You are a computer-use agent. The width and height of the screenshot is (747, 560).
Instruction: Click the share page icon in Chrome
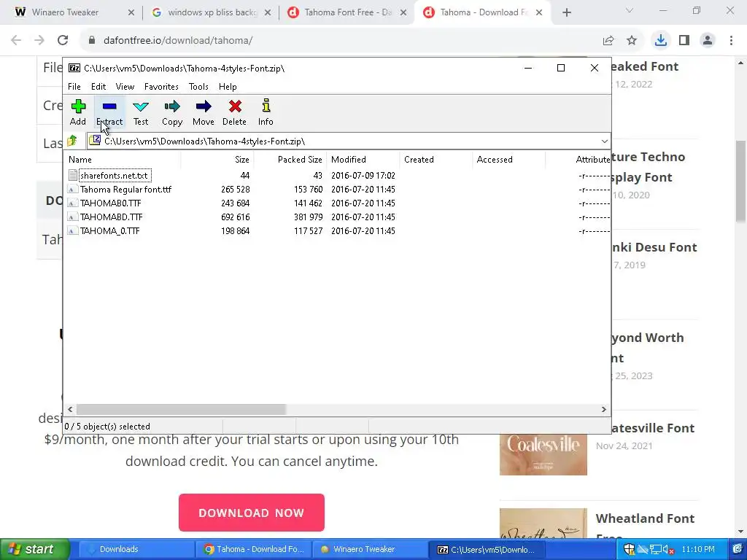608,41
